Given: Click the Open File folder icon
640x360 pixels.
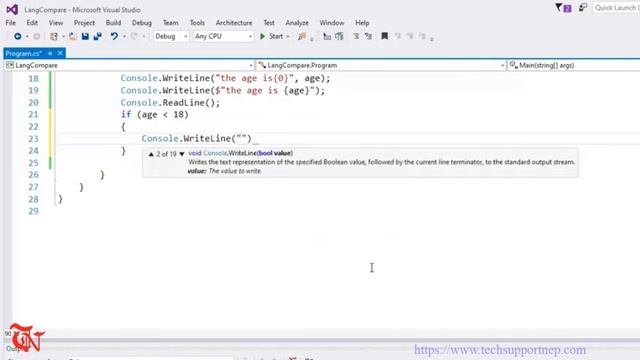Looking at the screenshot, I should [x=73, y=36].
